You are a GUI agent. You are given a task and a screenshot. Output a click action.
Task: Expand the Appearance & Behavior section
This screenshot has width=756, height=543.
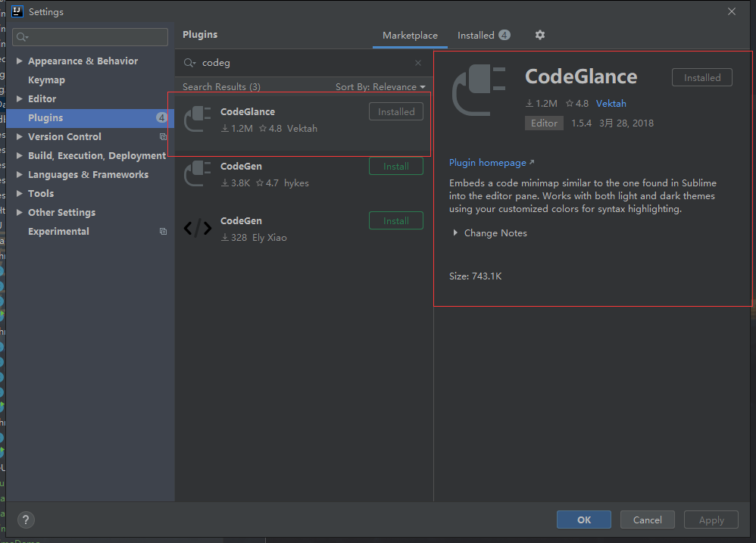[x=20, y=61]
